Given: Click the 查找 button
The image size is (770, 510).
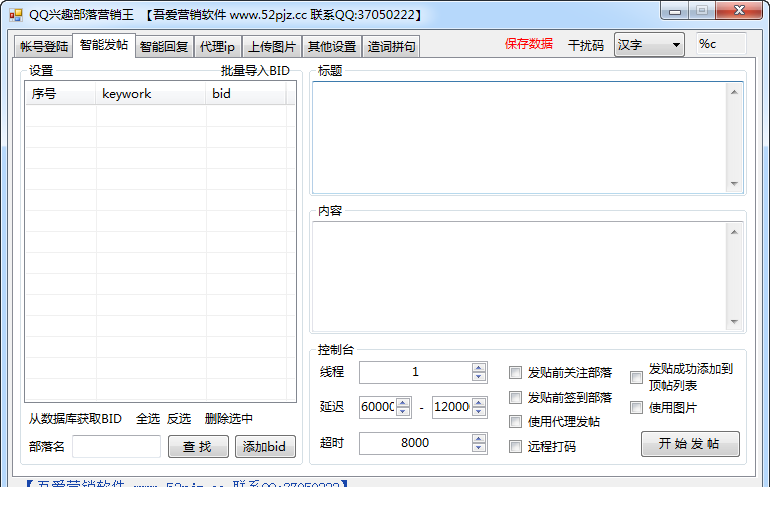Looking at the screenshot, I should 198,446.
